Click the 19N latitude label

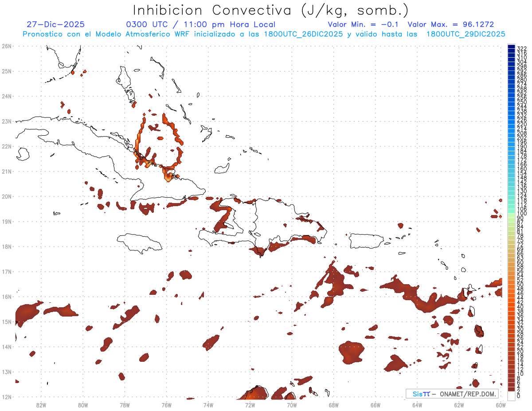click(x=7, y=221)
